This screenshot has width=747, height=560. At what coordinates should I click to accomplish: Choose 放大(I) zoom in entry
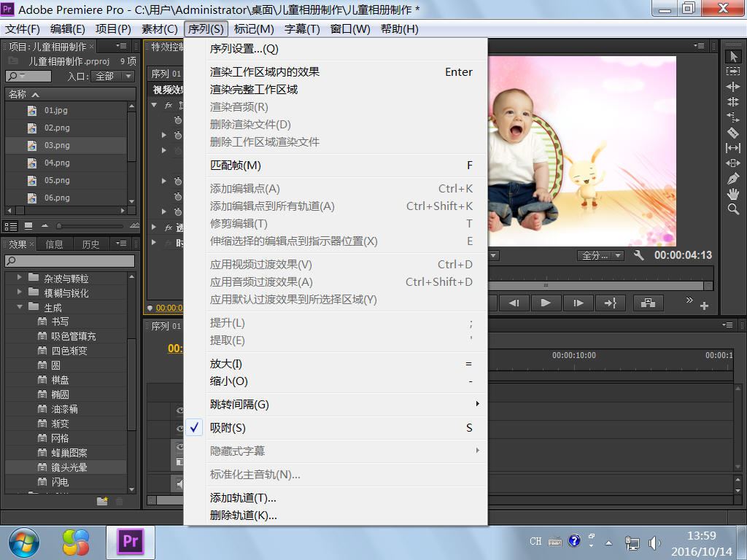(336, 364)
